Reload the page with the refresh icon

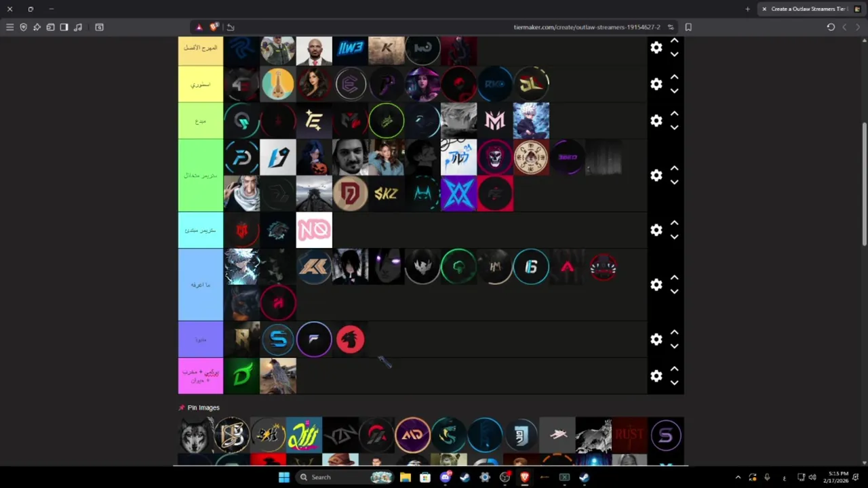pyautogui.click(x=831, y=27)
